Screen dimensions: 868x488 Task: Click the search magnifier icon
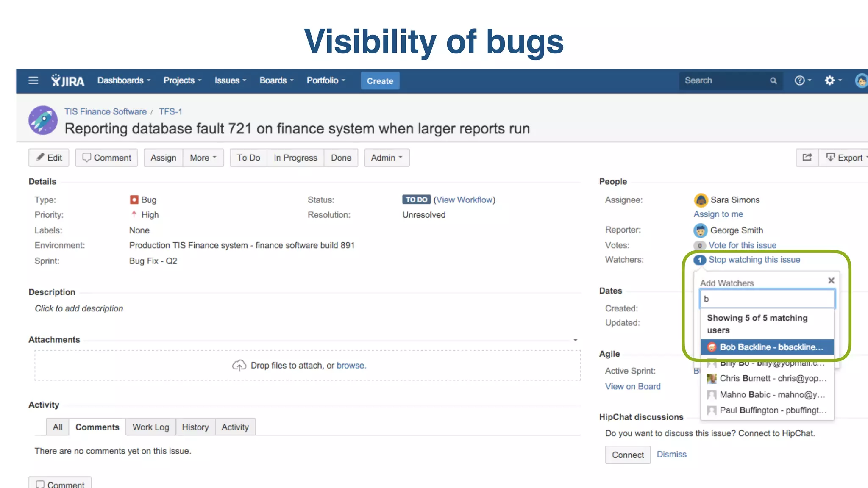tap(773, 80)
